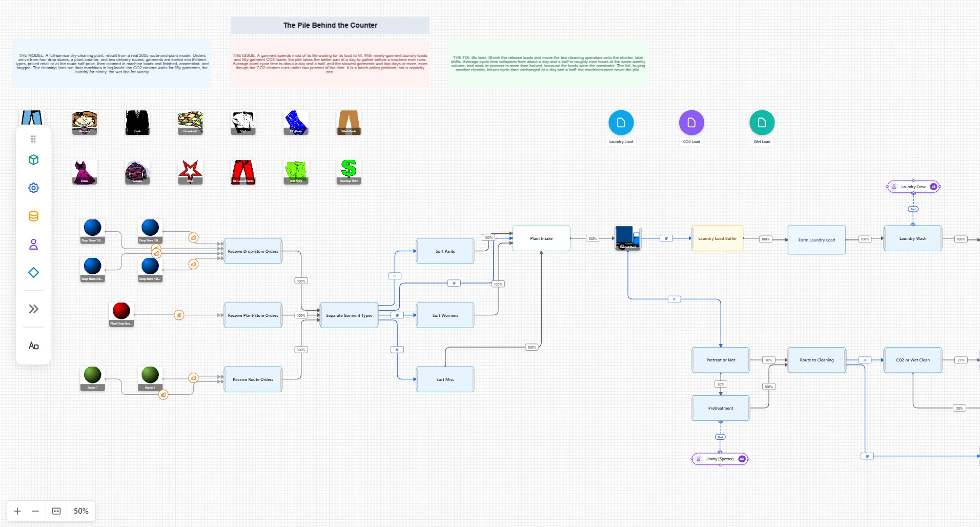Click the fit-to-screen zoom button

pos(56,511)
